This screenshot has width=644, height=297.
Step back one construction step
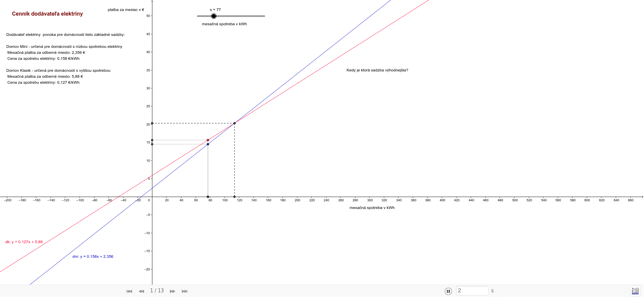[x=141, y=291]
